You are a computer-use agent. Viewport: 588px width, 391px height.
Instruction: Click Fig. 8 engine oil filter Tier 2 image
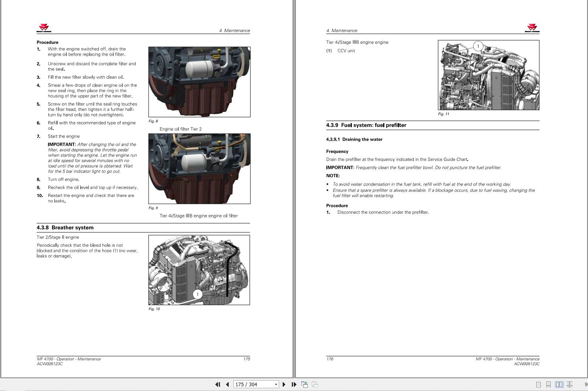click(199, 82)
